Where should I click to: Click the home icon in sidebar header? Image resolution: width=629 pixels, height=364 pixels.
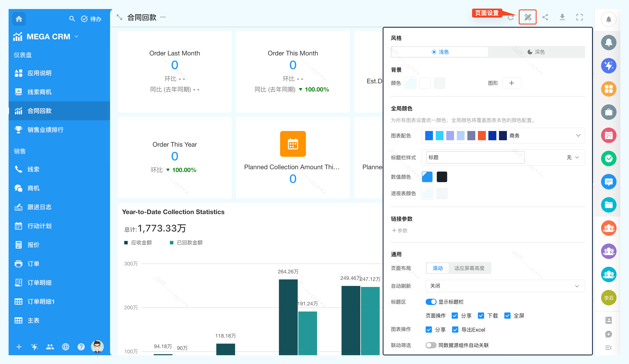coord(19,19)
